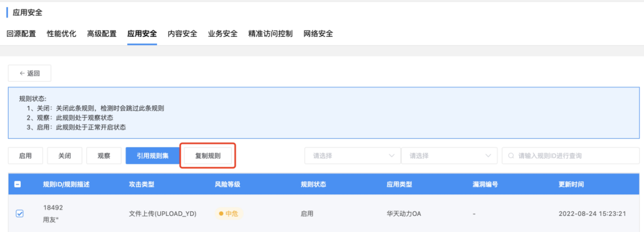
Task: Click the 应用类型 column header
Action: point(399,184)
